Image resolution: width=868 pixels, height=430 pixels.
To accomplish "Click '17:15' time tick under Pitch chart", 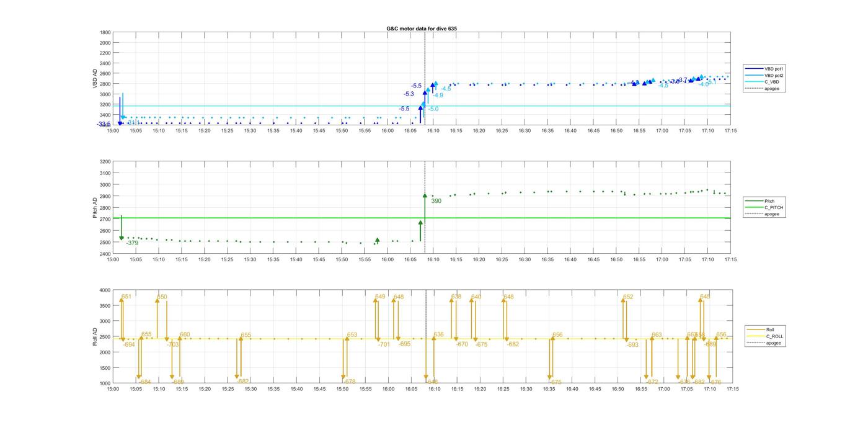I will pyautogui.click(x=730, y=259).
